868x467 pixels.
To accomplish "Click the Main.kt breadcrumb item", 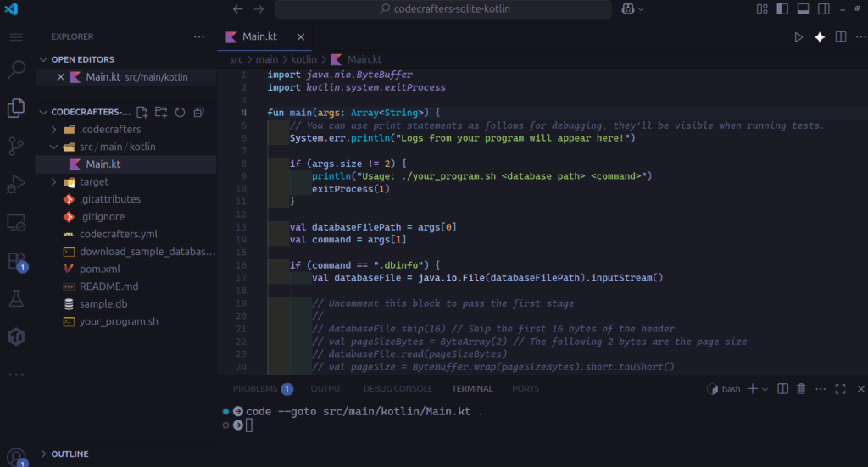I will [356, 59].
